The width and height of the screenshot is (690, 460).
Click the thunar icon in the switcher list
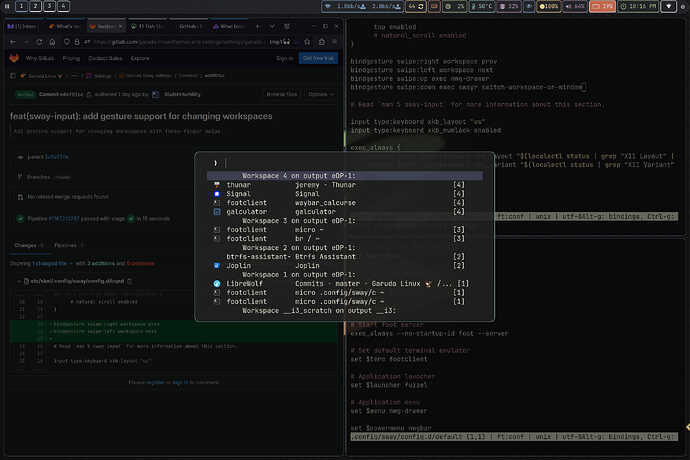tap(217, 185)
